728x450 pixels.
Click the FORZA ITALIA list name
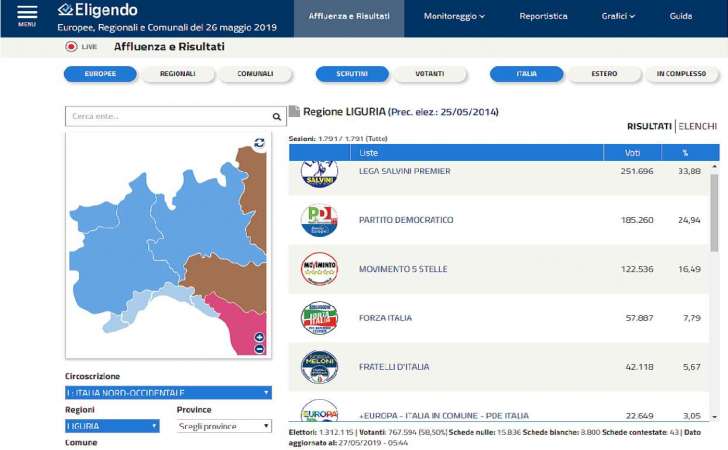click(x=385, y=318)
